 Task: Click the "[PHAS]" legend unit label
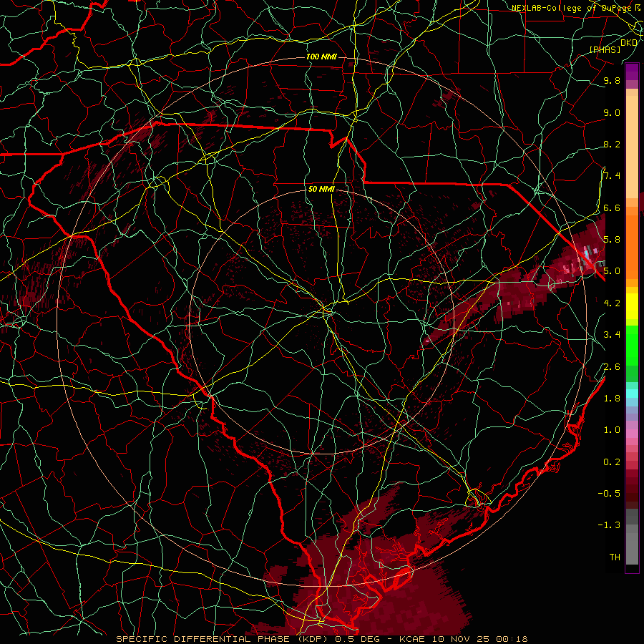605,50
